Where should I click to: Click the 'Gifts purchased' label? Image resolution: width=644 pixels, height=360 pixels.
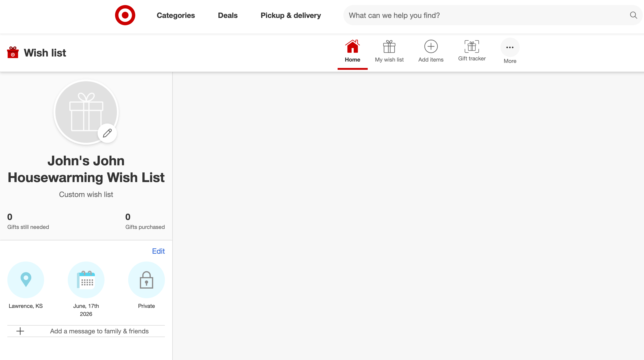(x=145, y=227)
